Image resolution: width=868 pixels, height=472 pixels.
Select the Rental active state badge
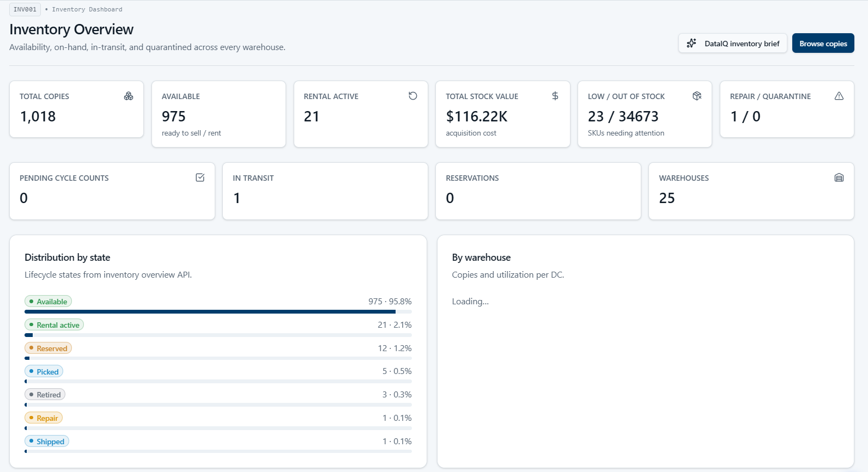54,325
